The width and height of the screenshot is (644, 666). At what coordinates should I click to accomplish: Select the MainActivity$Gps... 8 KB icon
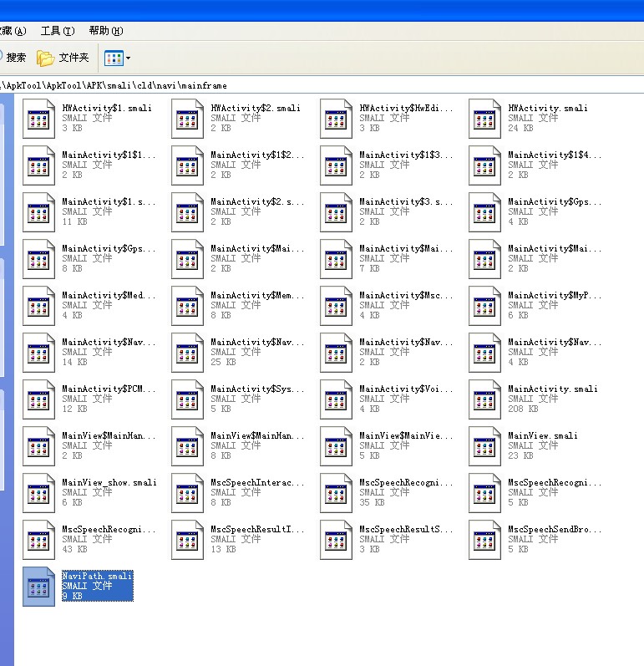pos(38,259)
